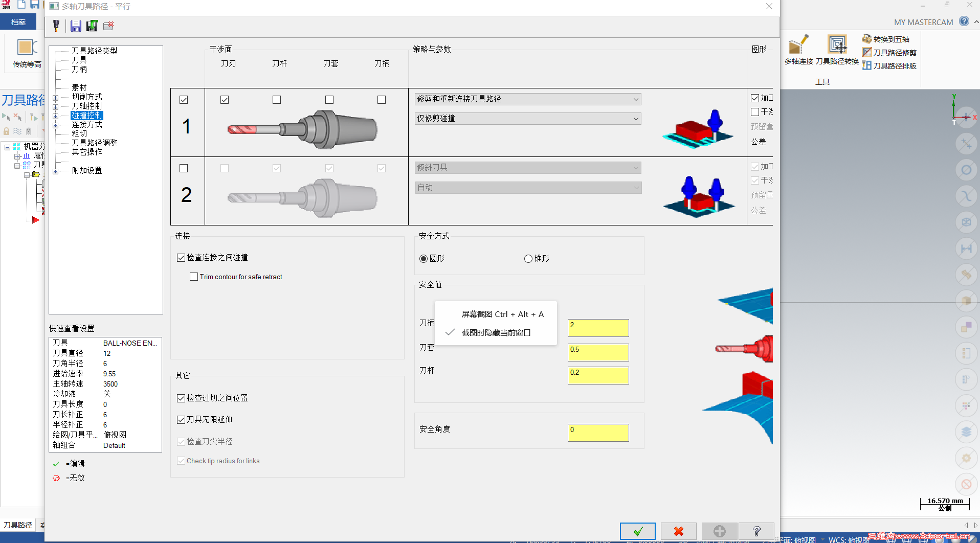
Task: Enable Trim contour for safe retract
Action: point(194,277)
